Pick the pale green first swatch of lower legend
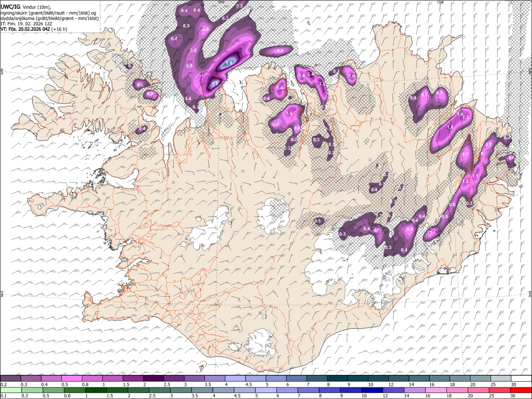This screenshot has height=399, width=532. tap(10, 390)
